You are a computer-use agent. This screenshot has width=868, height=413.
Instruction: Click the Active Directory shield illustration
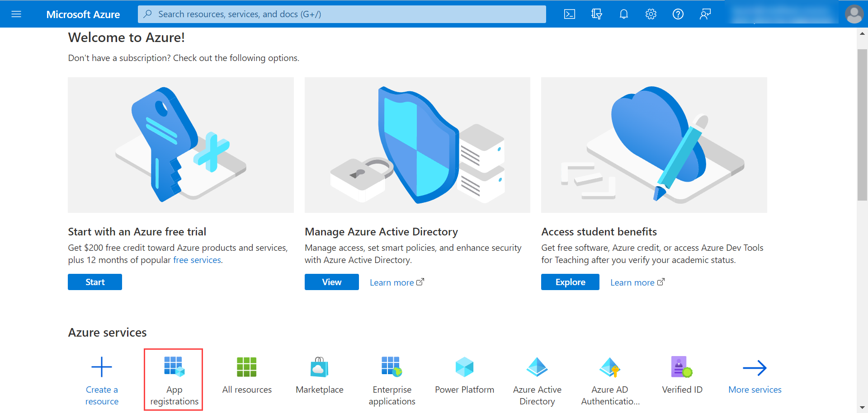(417, 145)
